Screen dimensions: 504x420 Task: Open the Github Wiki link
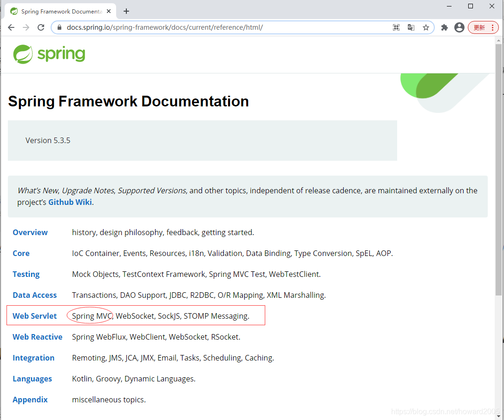pos(70,202)
